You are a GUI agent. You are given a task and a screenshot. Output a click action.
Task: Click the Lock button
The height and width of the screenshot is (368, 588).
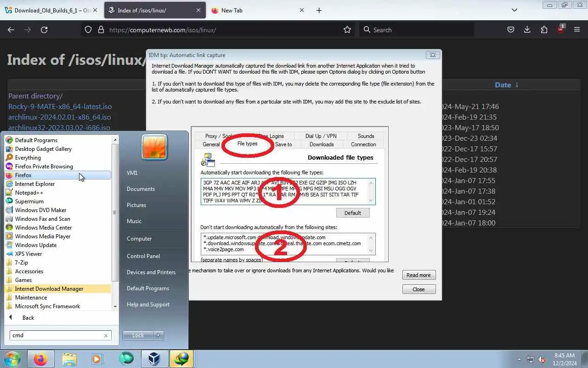[138, 335]
